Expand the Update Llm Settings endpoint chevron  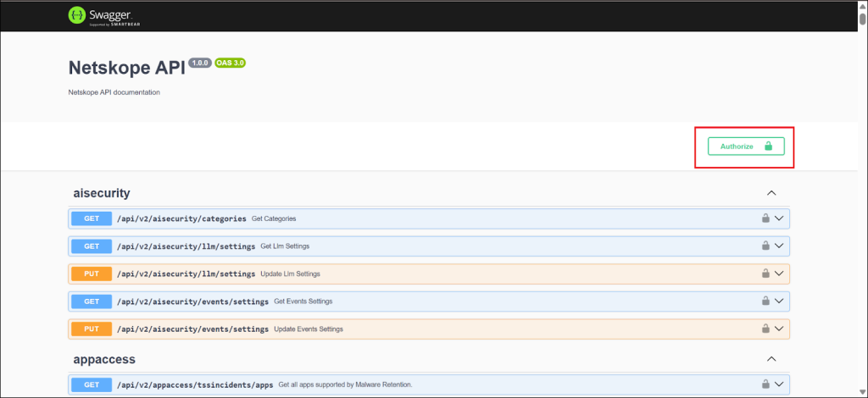[x=779, y=274]
